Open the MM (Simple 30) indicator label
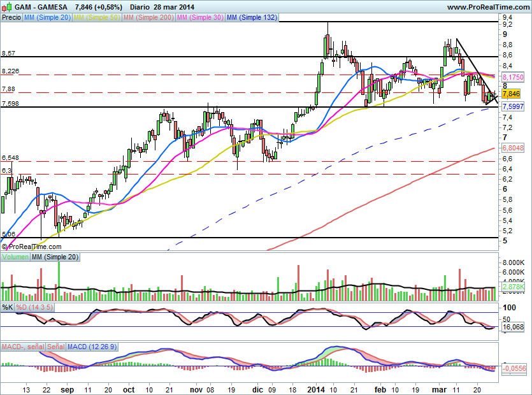The width and height of the screenshot is (532, 395). (x=200, y=17)
